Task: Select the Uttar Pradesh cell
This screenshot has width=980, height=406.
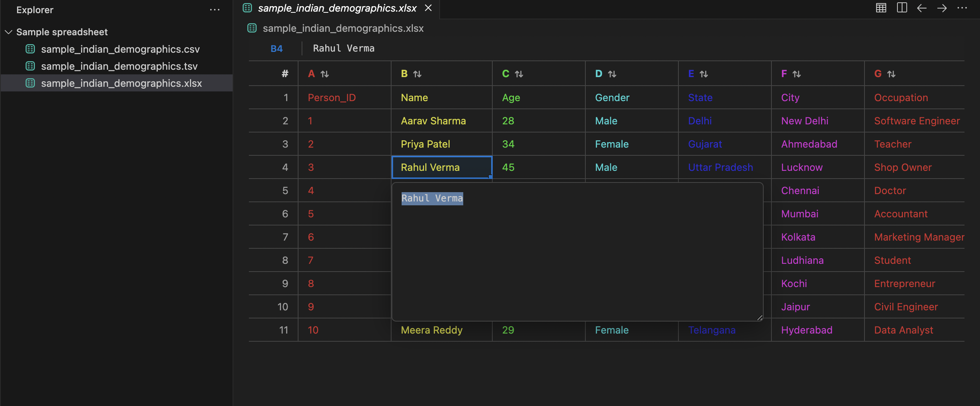Action: click(725, 167)
